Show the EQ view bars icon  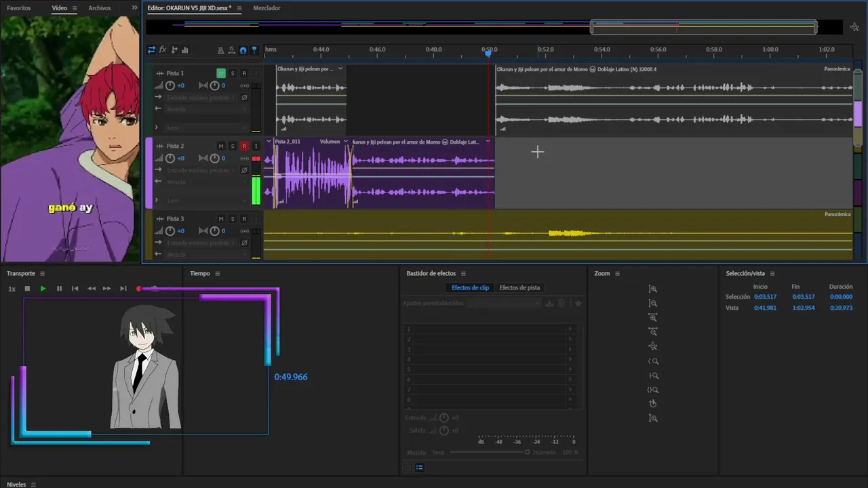185,49
